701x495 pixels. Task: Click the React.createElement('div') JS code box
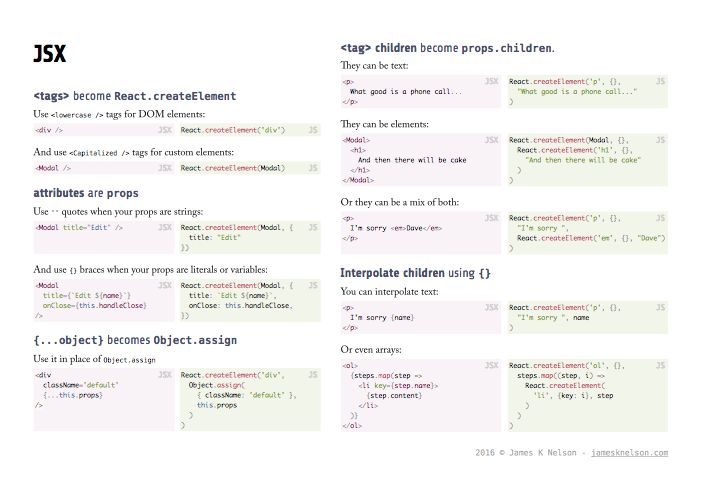click(x=250, y=130)
